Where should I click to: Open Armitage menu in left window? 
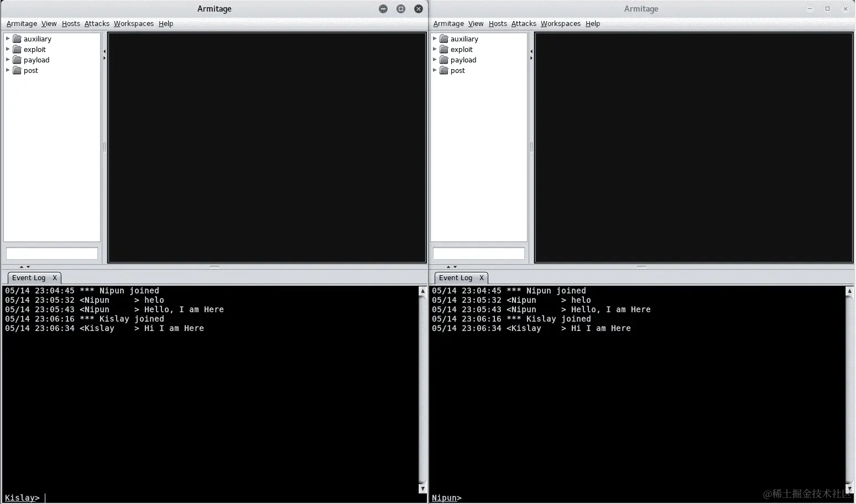point(22,24)
